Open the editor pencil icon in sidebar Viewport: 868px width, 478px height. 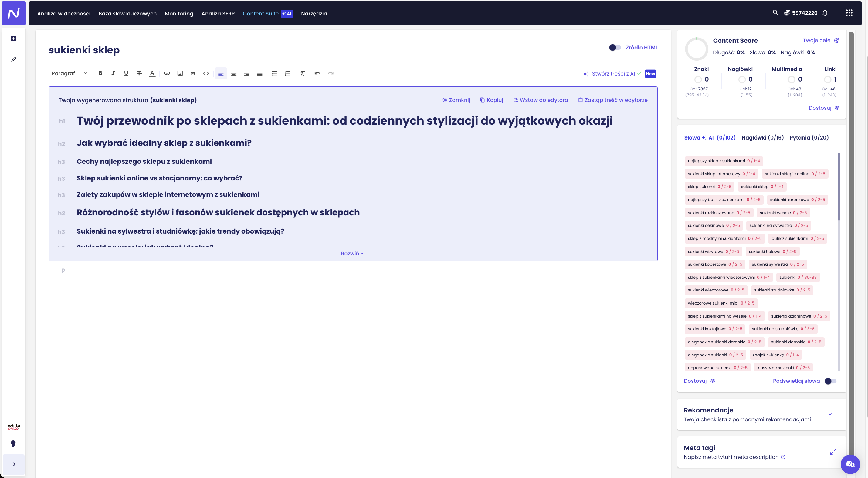[13, 59]
